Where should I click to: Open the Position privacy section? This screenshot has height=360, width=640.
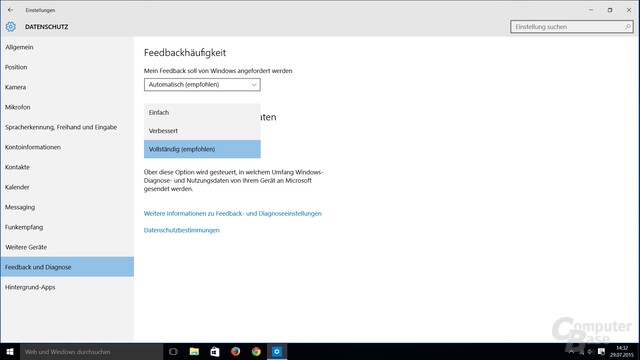(67, 67)
